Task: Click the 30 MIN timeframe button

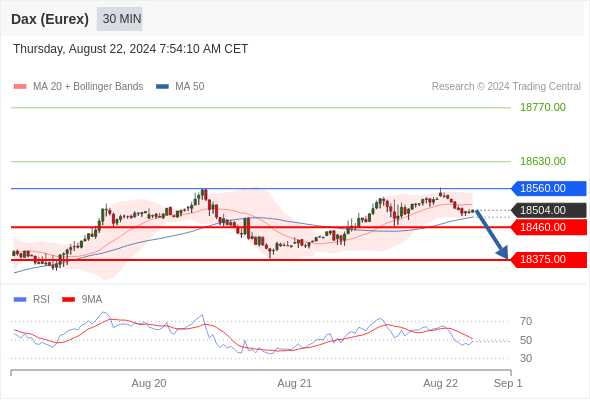Action: pyautogui.click(x=120, y=19)
